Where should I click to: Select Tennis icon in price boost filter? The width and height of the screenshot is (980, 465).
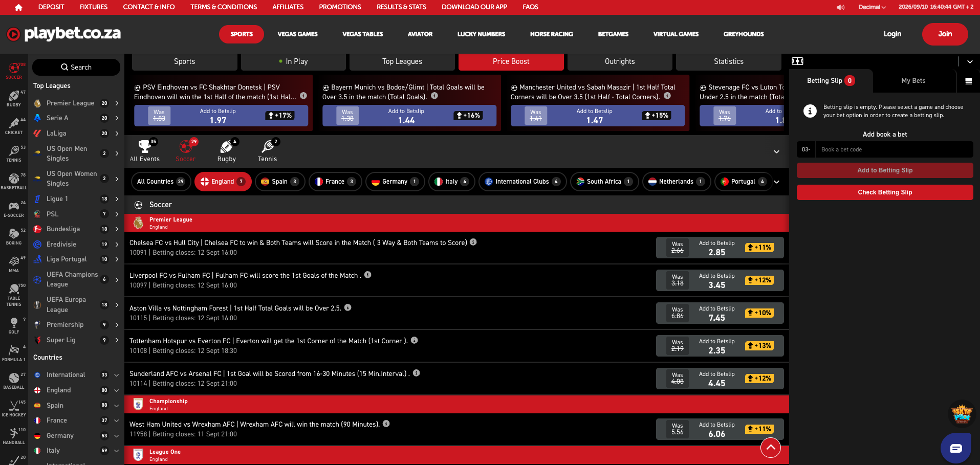click(267, 151)
